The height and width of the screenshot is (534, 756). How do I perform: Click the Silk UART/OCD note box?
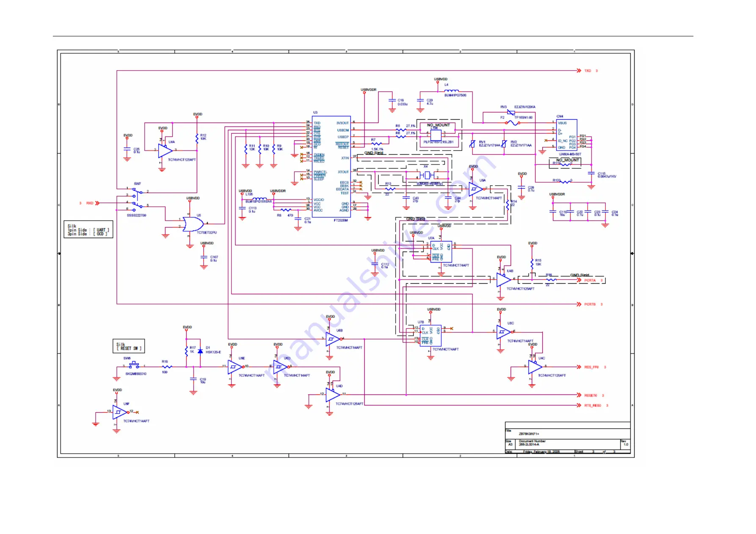click(88, 229)
